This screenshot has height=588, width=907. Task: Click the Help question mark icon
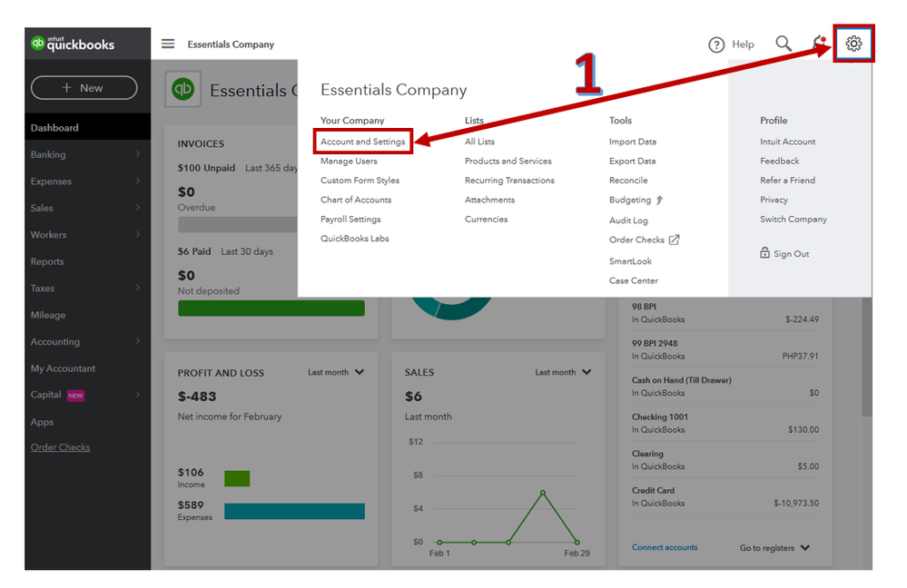coord(716,44)
